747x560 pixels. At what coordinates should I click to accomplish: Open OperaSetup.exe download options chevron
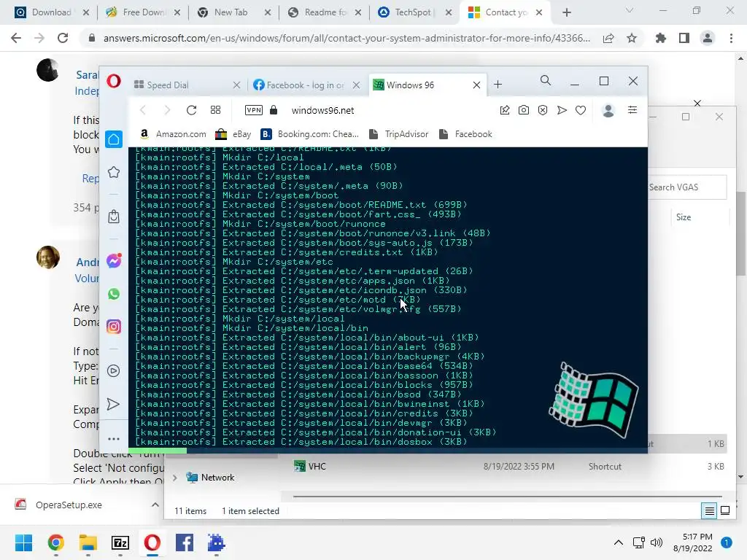click(x=155, y=505)
